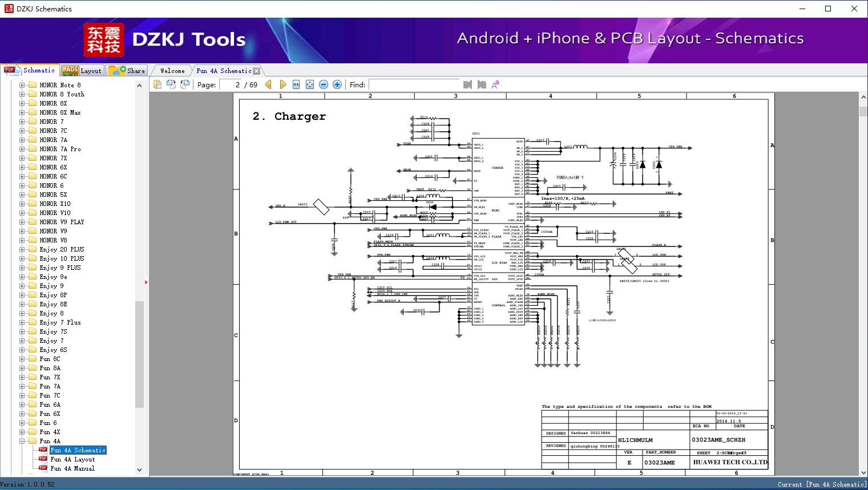Click the DZKJ red logo in the banner
Image resolution: width=868 pixels, height=490 pixels.
coord(104,40)
